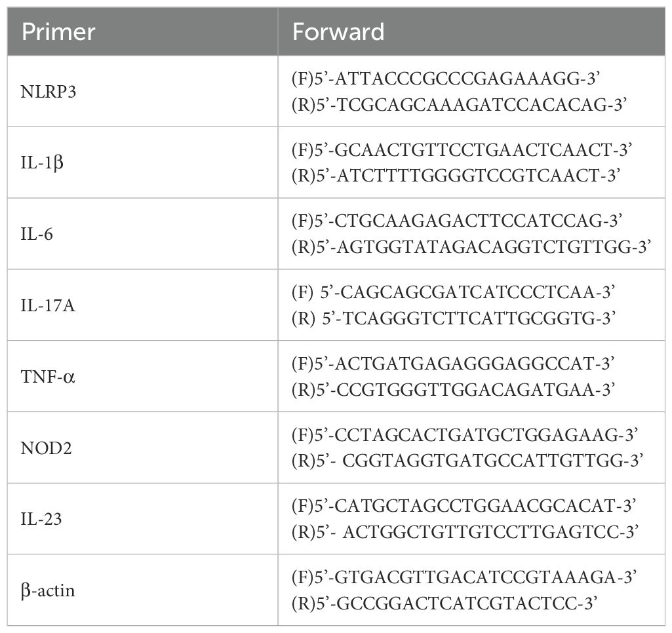Click the Primer column header

click(x=58, y=32)
